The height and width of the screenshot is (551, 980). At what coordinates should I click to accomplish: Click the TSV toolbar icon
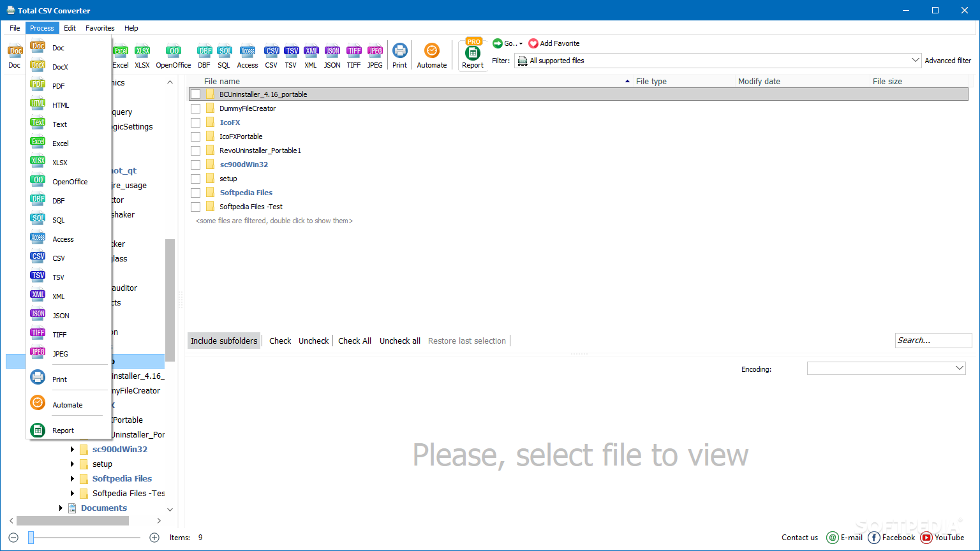[x=291, y=56]
